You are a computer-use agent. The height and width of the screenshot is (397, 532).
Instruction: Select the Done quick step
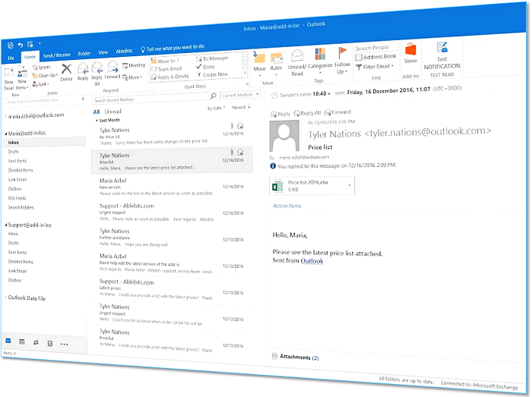(x=206, y=67)
